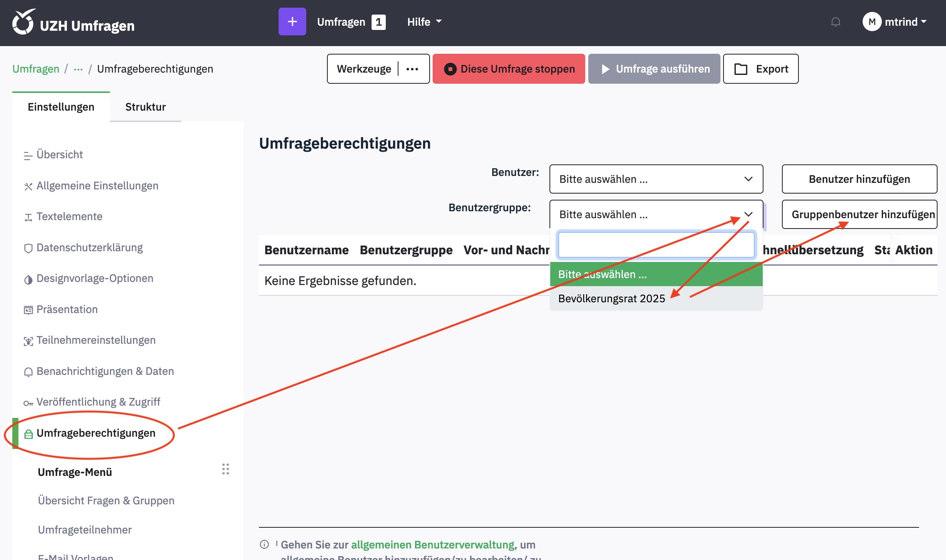Switch to the Struktur tab

(145, 107)
